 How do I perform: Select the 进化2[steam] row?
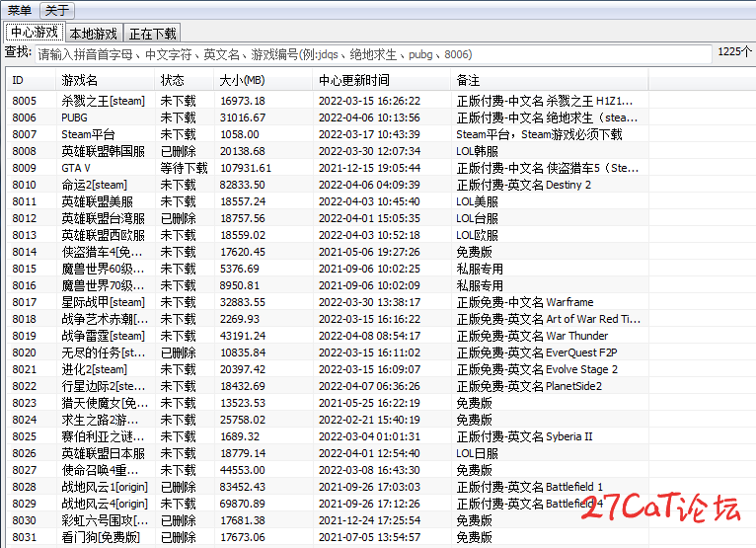pos(328,369)
